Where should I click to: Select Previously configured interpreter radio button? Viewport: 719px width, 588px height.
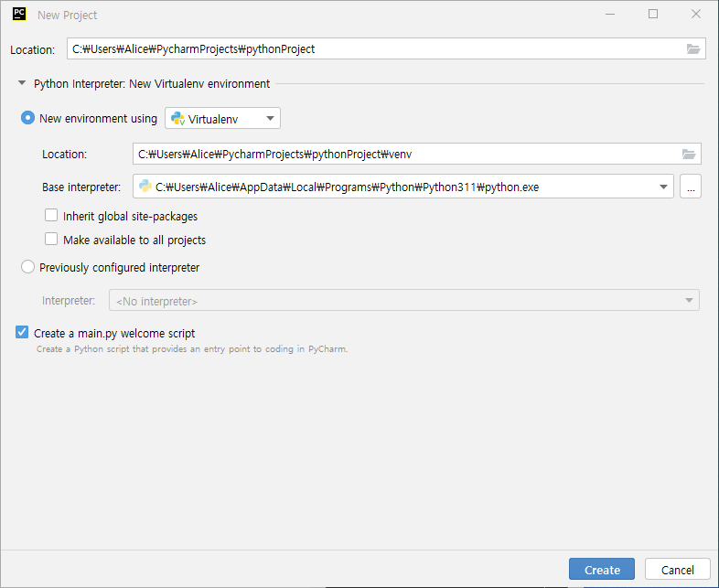click(x=28, y=267)
